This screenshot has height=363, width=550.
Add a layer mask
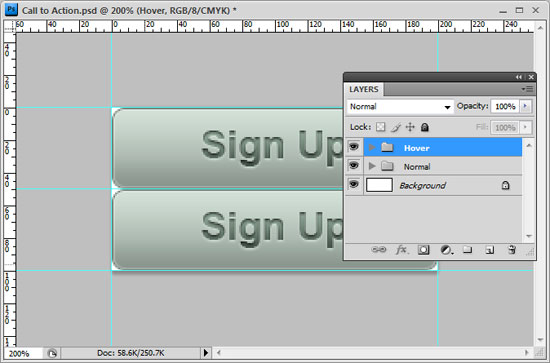[423, 250]
